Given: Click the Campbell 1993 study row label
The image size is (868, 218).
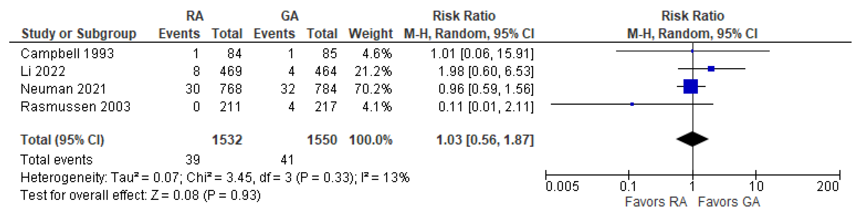Looking at the screenshot, I should [67, 54].
